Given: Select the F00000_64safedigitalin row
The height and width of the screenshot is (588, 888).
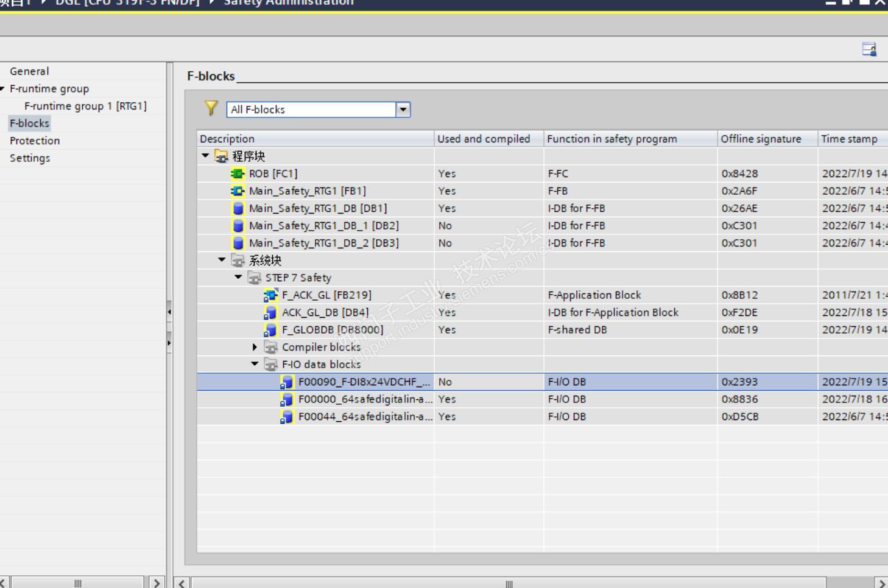Looking at the screenshot, I should (543, 399).
